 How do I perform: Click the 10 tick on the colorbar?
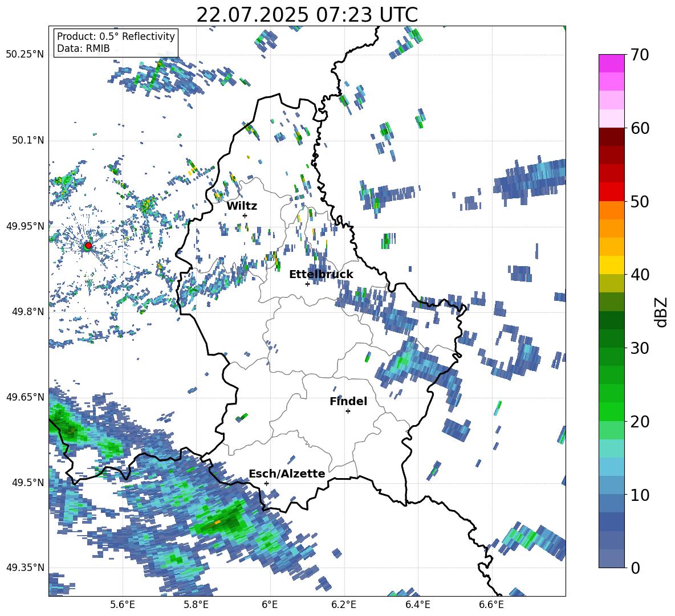640,495
